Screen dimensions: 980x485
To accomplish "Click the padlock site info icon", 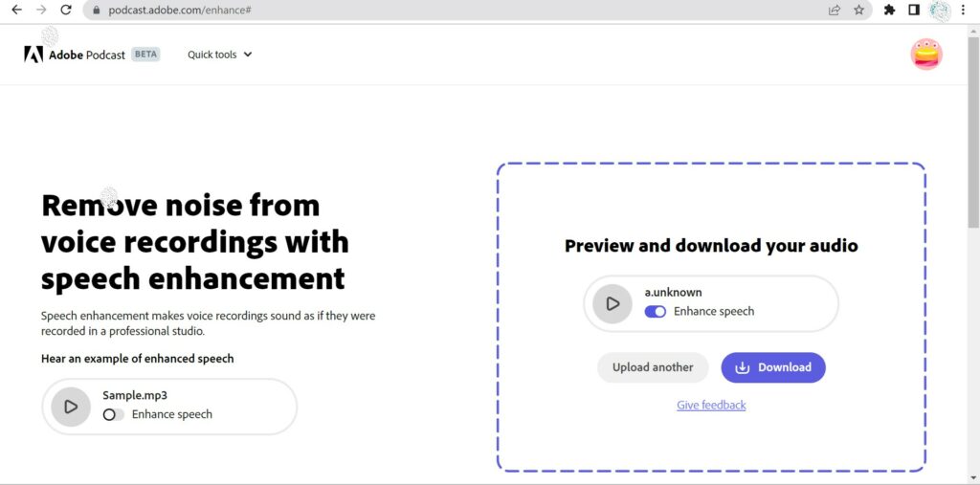I will click(x=97, y=10).
